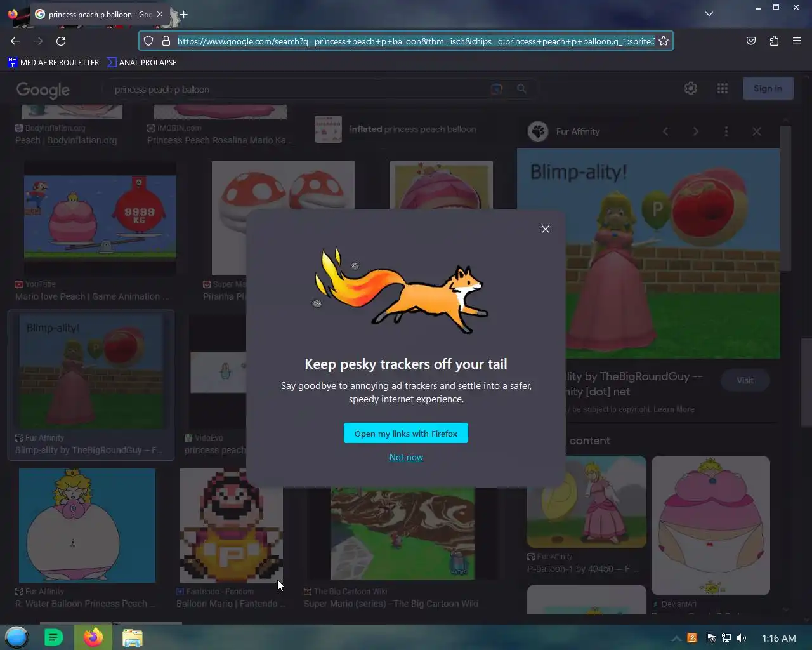Viewport: 812px width, 650px height.
Task: Click the Sign in button
Action: 768,88
